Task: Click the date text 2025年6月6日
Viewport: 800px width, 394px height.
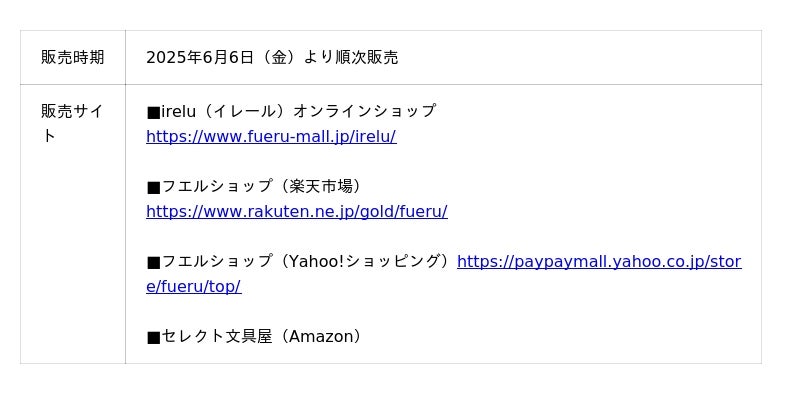Action: click(x=200, y=58)
